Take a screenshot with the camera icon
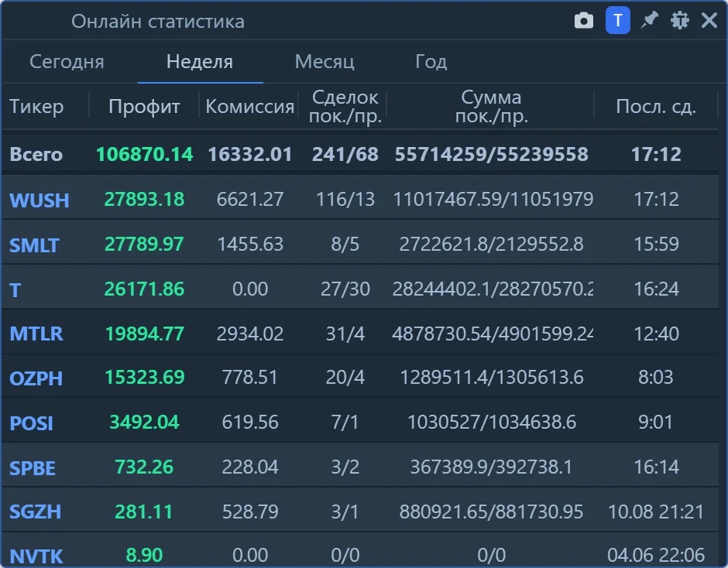The width and height of the screenshot is (728, 568). pyautogui.click(x=584, y=20)
